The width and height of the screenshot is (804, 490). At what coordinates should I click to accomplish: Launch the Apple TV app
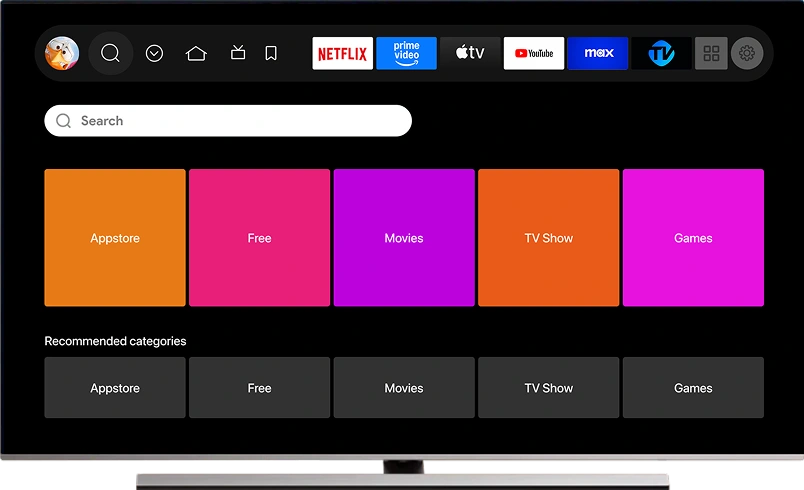(x=470, y=53)
